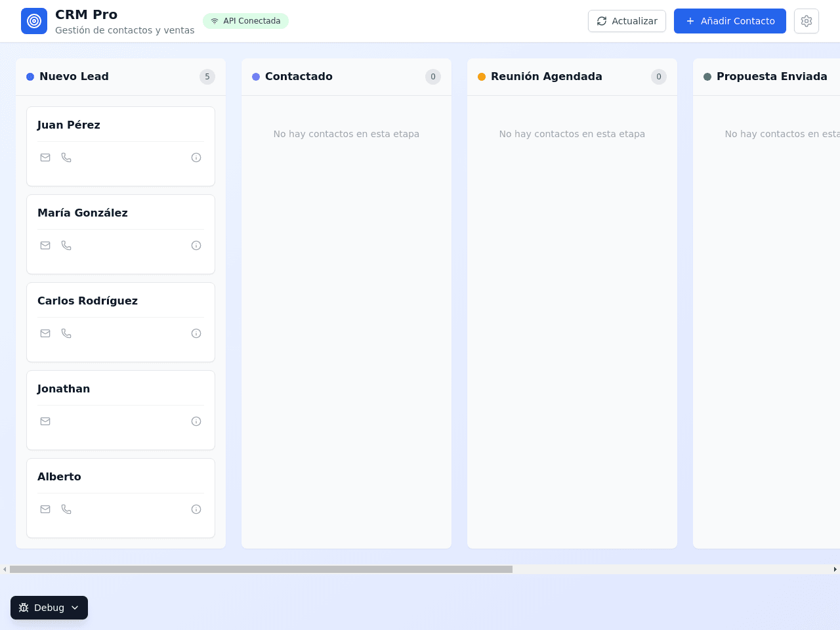
Task: Click the API Conectada status badge
Action: 245,21
